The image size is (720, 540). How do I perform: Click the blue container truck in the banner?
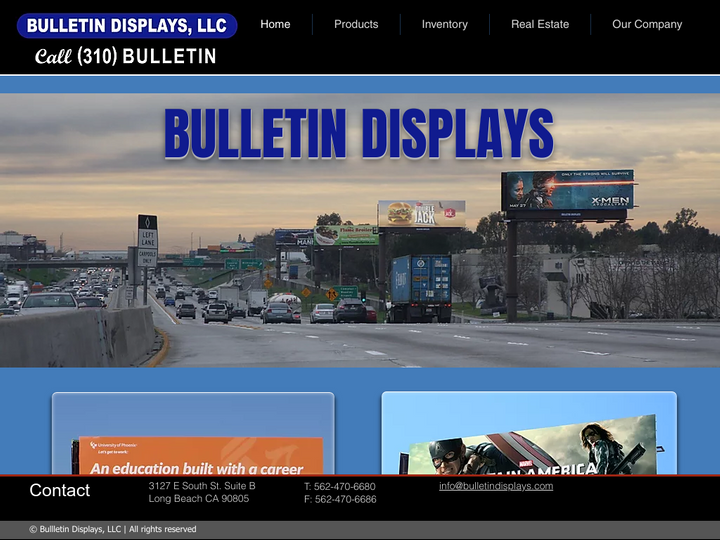pyautogui.click(x=420, y=286)
